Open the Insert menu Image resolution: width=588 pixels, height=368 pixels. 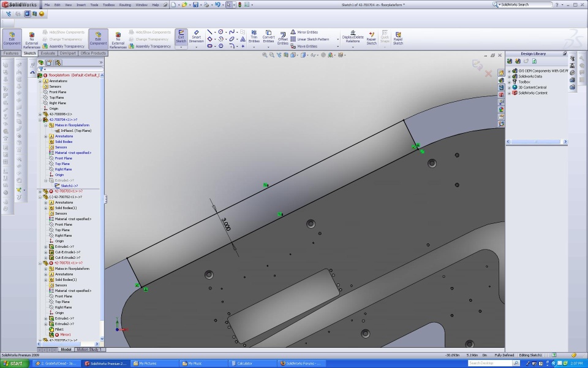click(81, 5)
